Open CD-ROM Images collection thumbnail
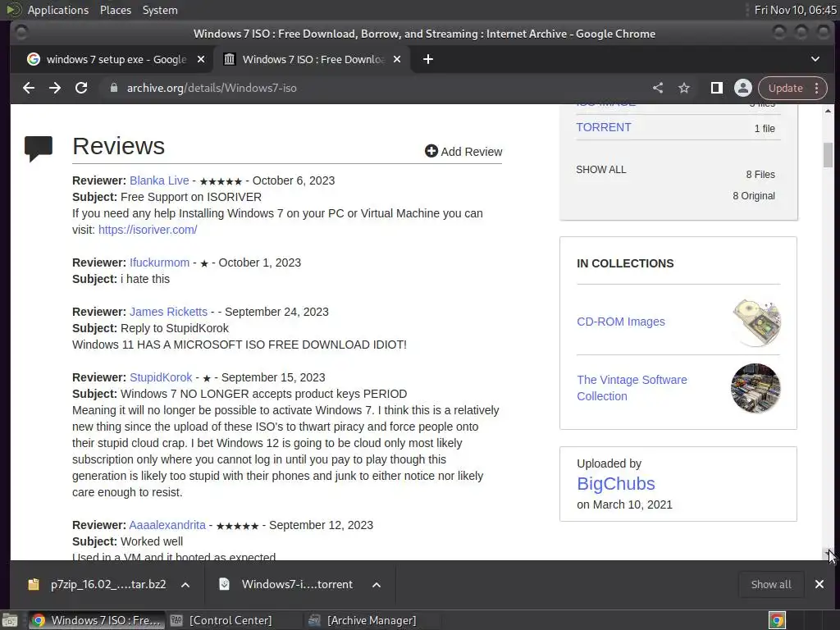Image resolution: width=840 pixels, height=630 pixels. coord(756,322)
